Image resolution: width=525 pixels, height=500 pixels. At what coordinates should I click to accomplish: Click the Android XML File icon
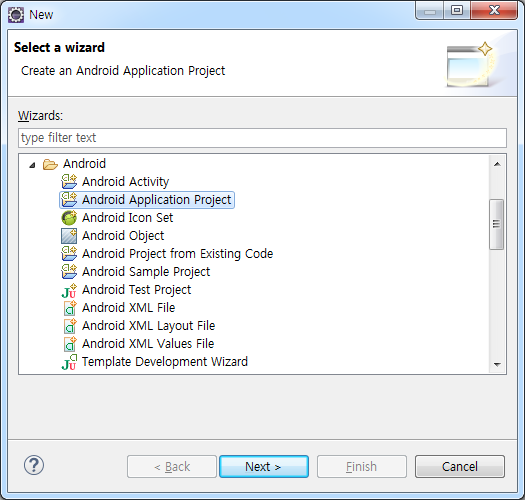(x=70, y=308)
